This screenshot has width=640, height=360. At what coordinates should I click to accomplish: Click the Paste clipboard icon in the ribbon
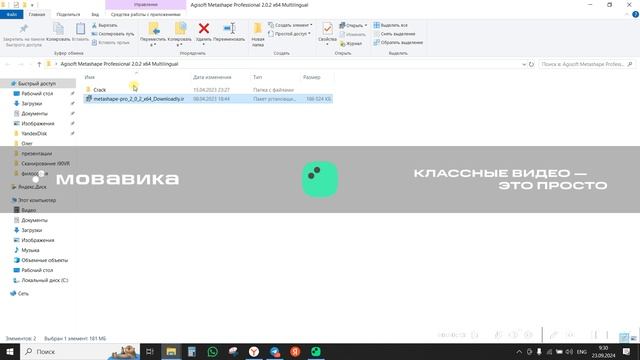pyautogui.click(x=80, y=29)
